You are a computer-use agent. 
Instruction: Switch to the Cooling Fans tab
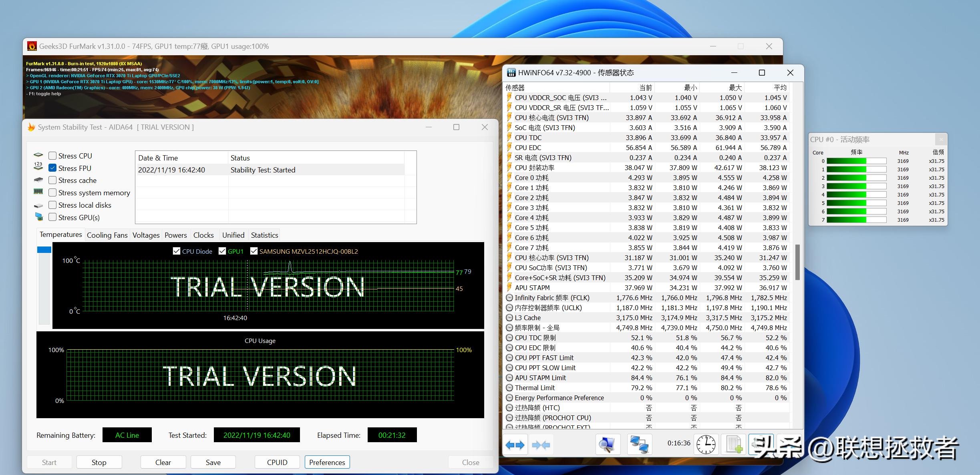pos(107,235)
